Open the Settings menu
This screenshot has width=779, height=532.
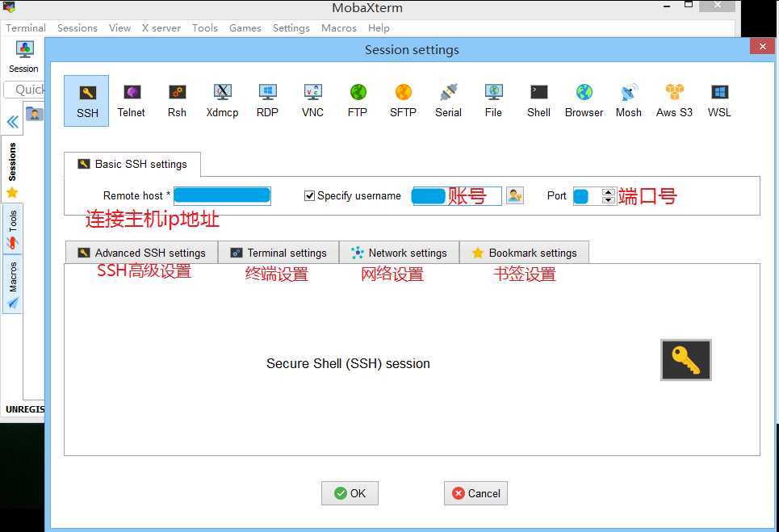tap(291, 27)
